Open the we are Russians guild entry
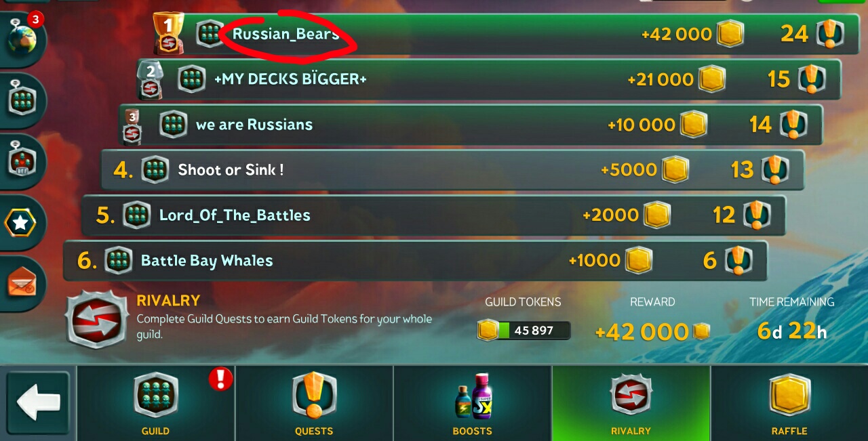This screenshot has width=868, height=441. coord(471,125)
